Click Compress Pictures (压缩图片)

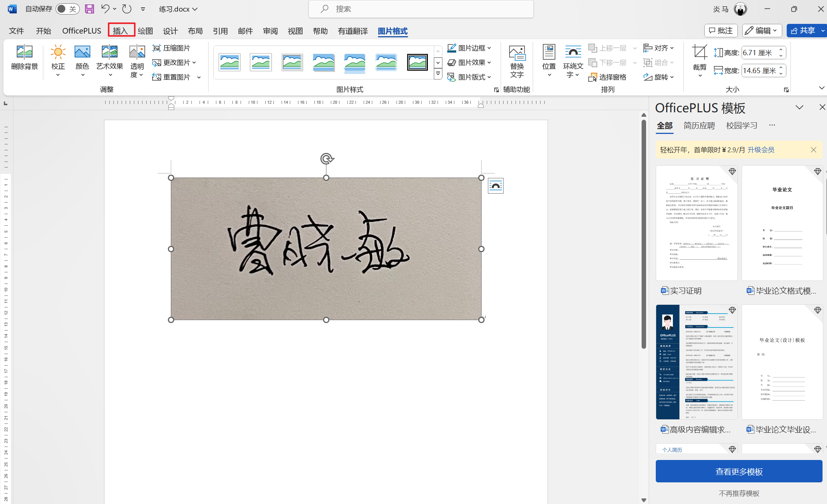coord(172,48)
